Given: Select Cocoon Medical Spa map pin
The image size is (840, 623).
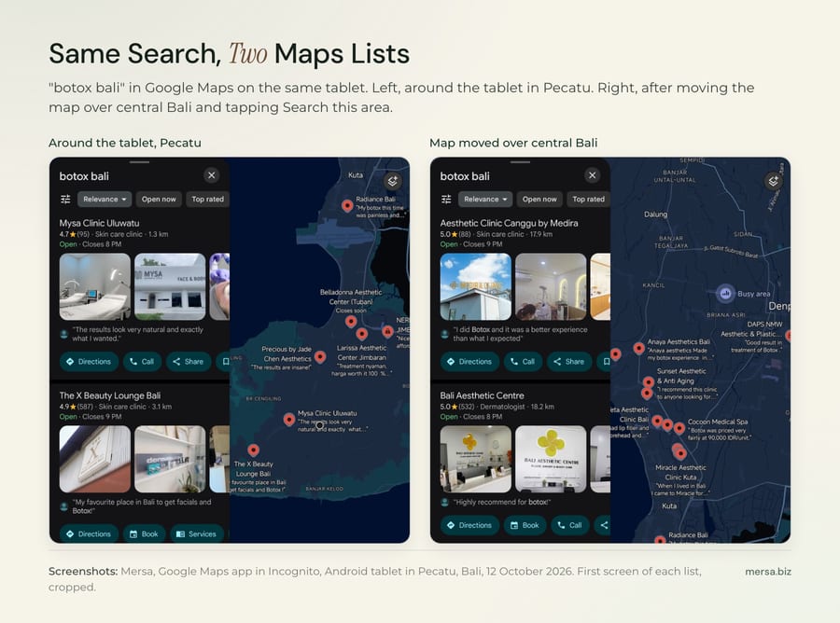Looking at the screenshot, I should tap(679, 428).
